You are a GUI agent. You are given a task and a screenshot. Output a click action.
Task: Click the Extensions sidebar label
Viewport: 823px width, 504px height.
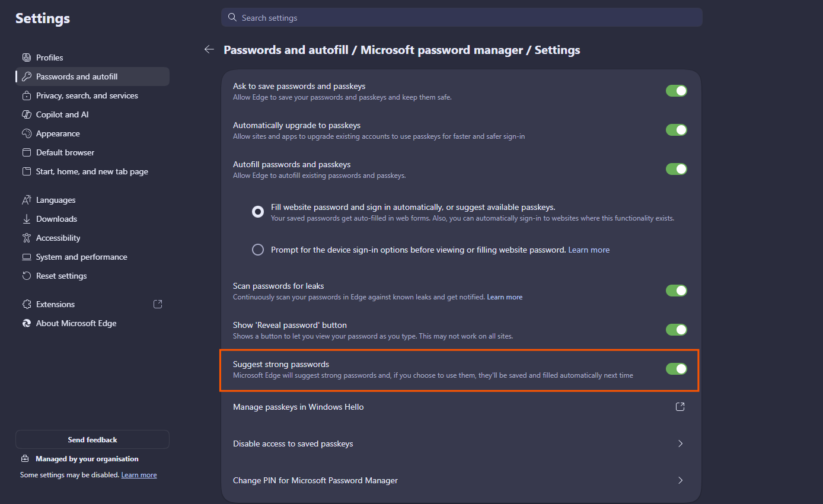[55, 304]
